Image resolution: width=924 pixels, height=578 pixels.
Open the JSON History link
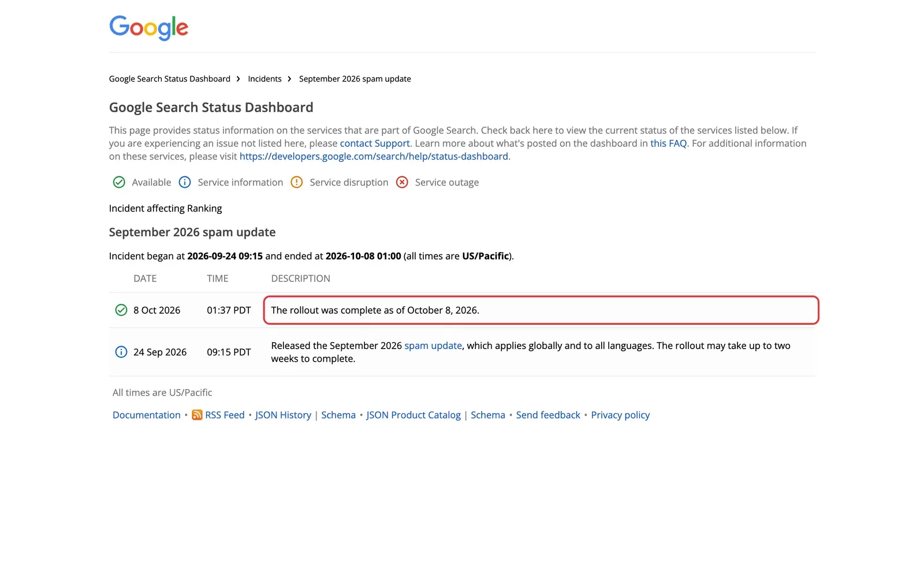[283, 415]
